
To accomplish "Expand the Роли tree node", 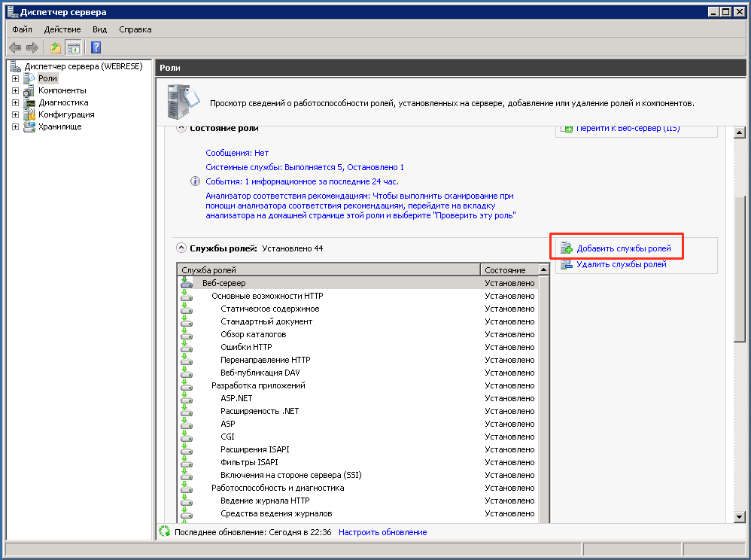I will [15, 78].
